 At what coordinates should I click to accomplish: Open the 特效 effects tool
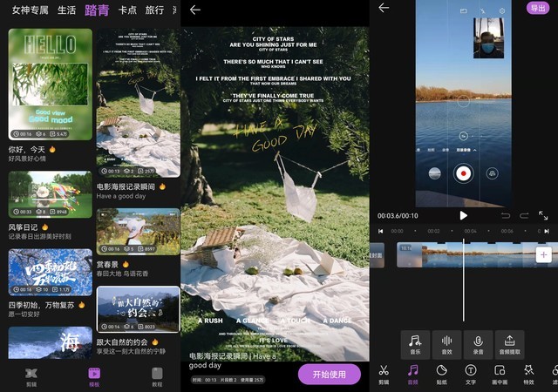pos(528,374)
